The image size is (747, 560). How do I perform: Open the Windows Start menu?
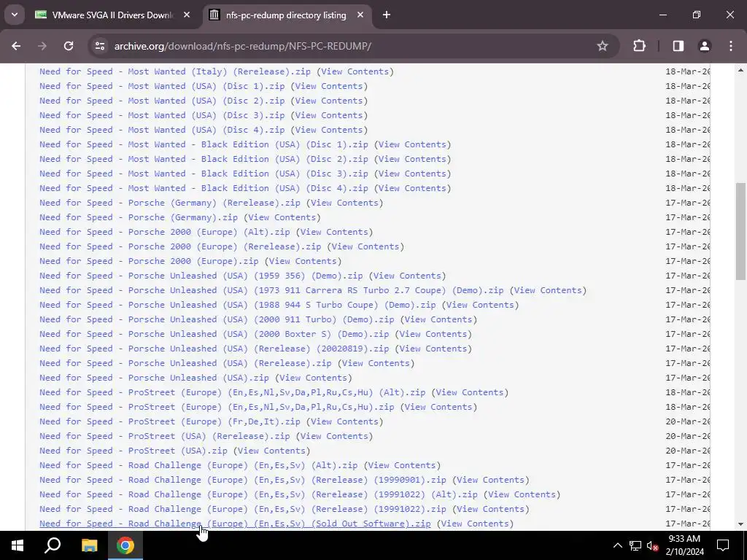tap(18, 545)
